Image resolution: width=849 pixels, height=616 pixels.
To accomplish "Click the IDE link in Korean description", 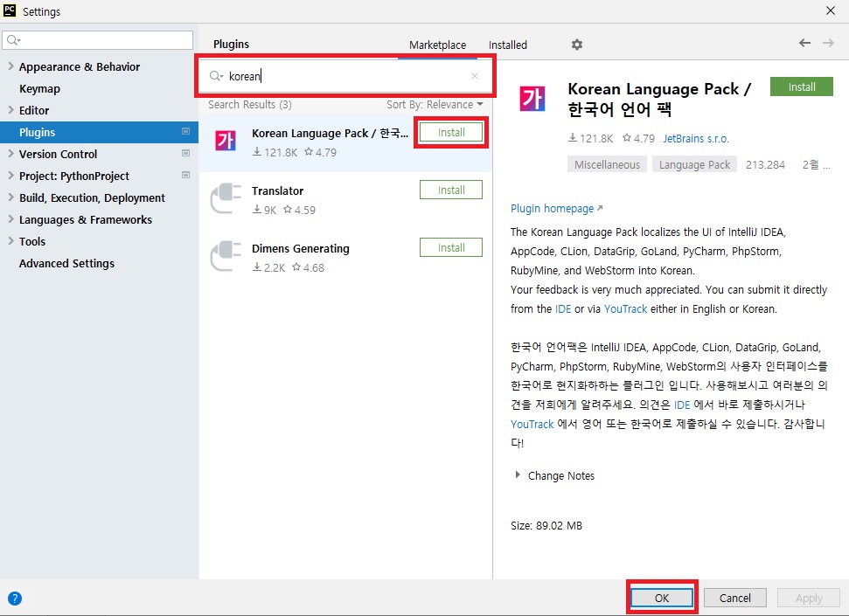I will click(x=682, y=405).
